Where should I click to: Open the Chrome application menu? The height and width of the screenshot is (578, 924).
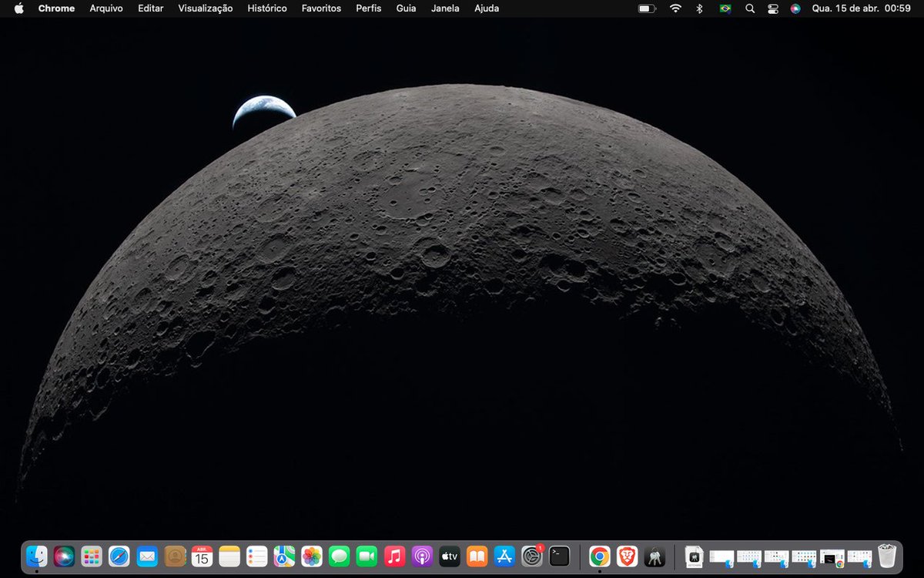point(56,8)
